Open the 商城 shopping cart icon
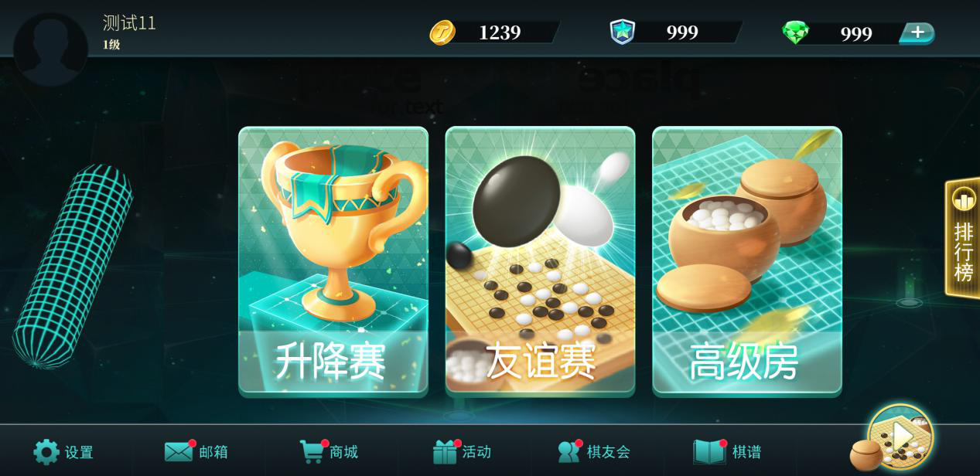Image resolution: width=980 pixels, height=476 pixels. click(312, 452)
